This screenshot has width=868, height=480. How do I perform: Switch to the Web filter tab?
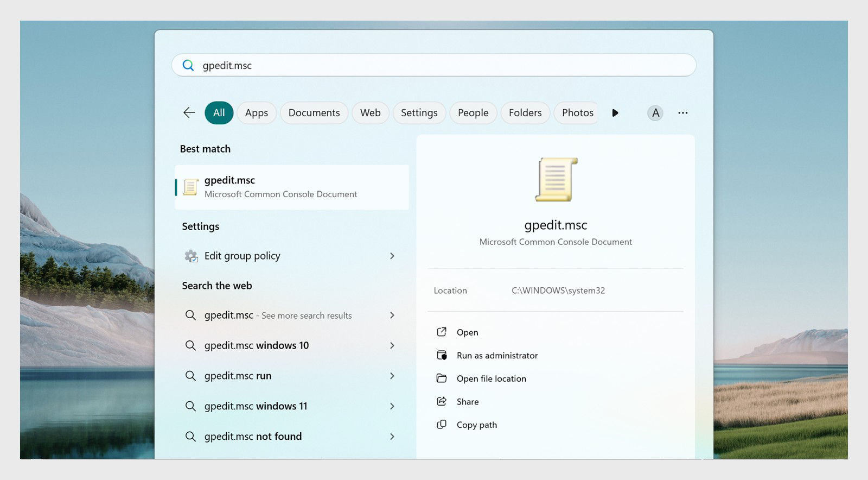click(x=371, y=113)
